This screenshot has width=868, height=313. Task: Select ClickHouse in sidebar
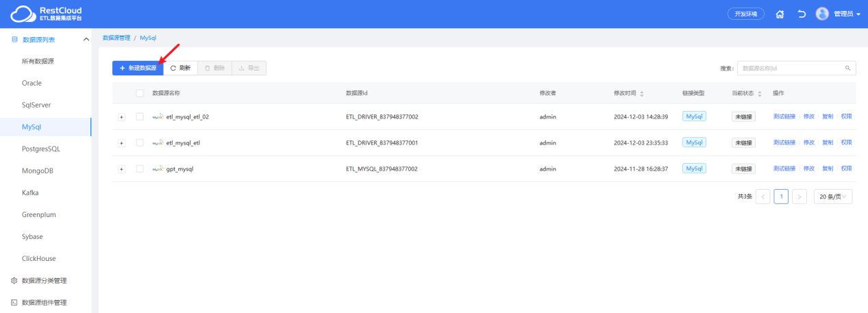(45, 258)
